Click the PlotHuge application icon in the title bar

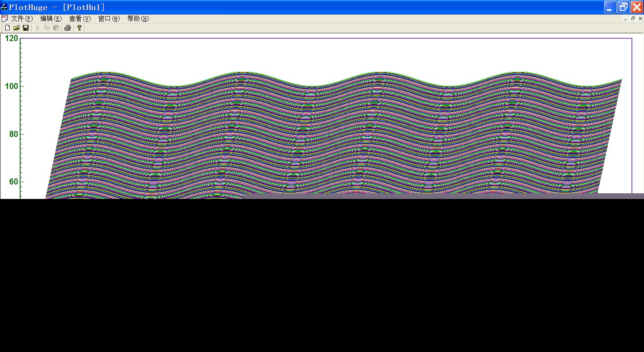tap(4, 7)
